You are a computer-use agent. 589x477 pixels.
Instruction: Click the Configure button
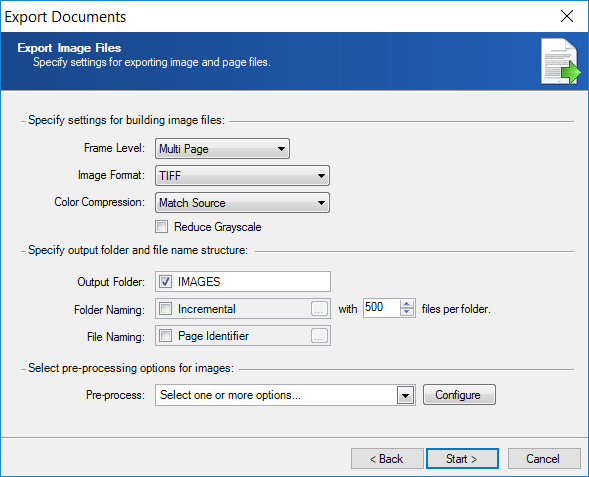point(459,395)
